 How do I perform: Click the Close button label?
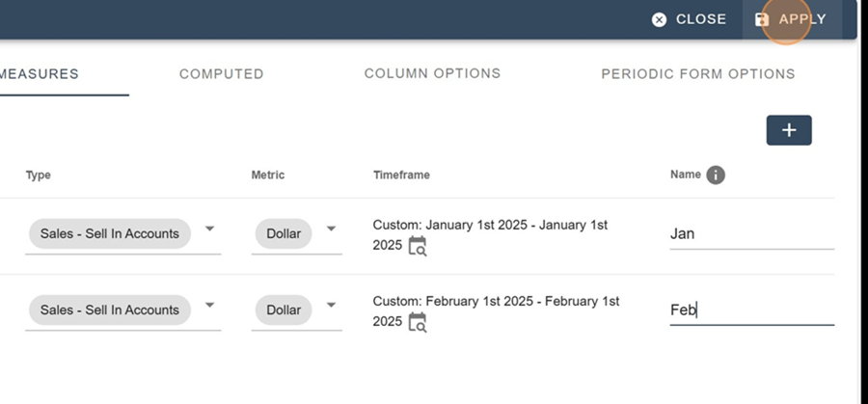pyautogui.click(x=701, y=19)
